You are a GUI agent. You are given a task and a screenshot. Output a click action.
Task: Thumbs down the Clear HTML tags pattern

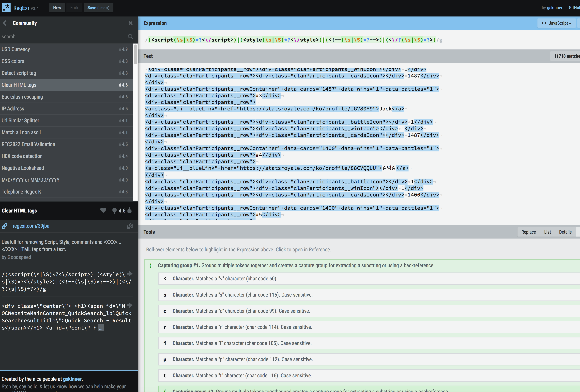click(114, 211)
